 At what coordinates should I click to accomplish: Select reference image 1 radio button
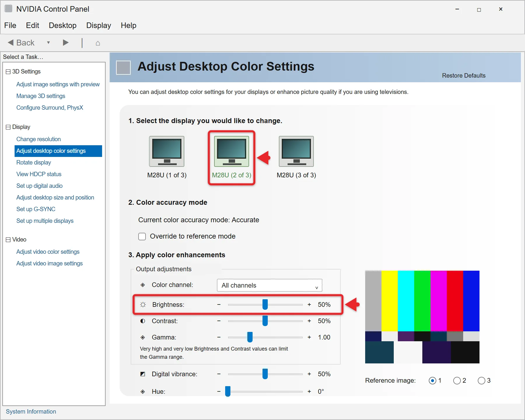[x=433, y=381]
